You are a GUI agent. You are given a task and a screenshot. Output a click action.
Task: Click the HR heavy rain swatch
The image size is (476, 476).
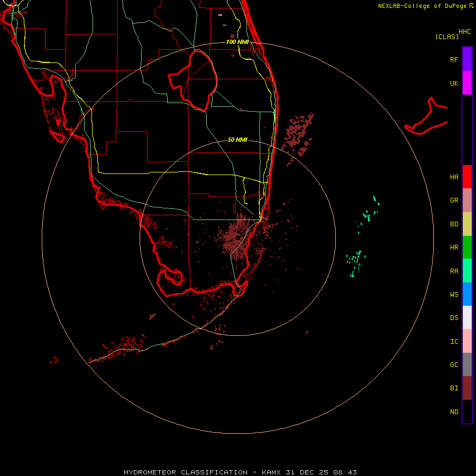[x=467, y=248]
